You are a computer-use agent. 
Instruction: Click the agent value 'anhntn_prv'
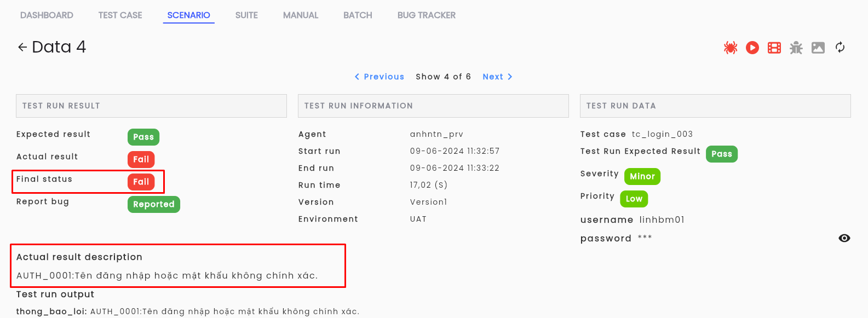436,134
